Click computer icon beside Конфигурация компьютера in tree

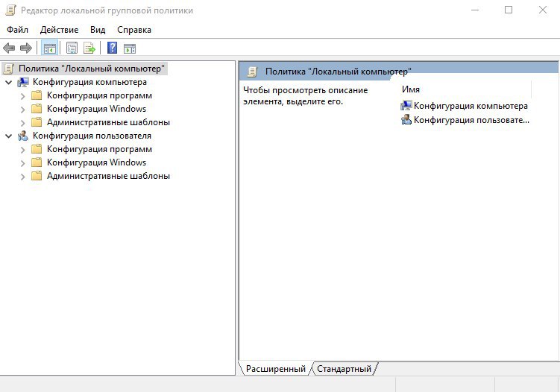pyautogui.click(x=23, y=82)
